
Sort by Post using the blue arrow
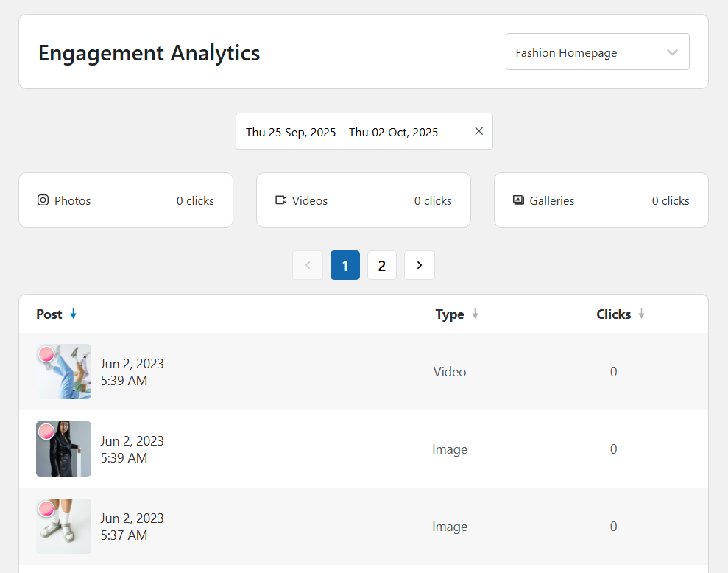pos(73,314)
